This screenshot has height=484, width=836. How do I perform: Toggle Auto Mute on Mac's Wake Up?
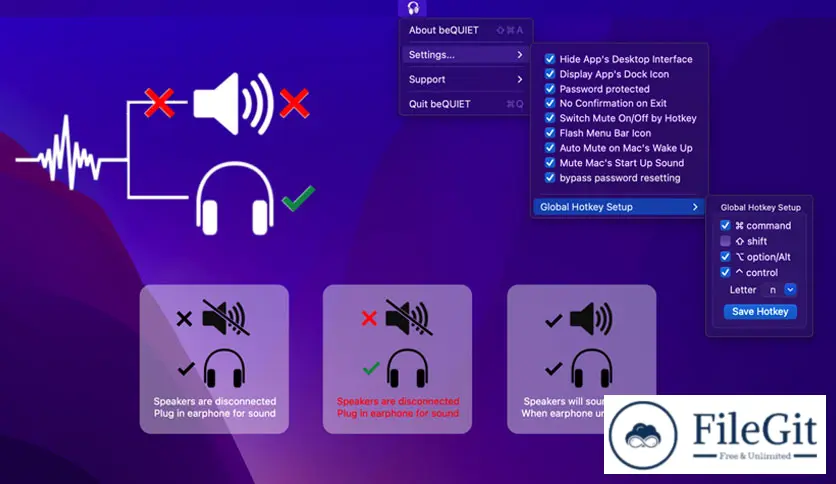coord(550,148)
